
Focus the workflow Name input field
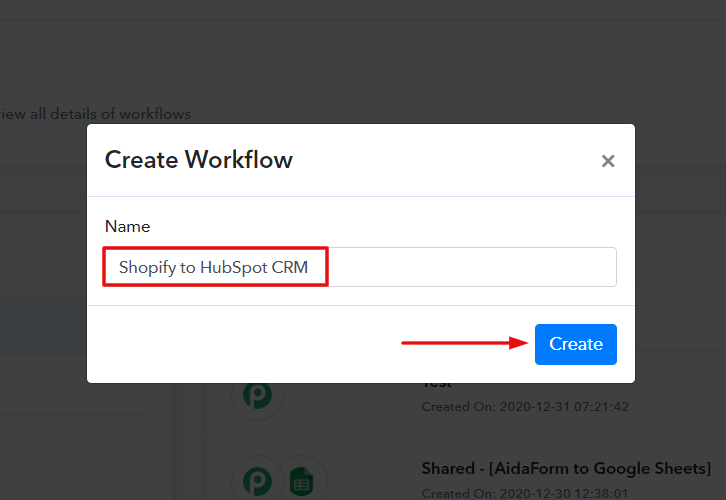(360, 267)
